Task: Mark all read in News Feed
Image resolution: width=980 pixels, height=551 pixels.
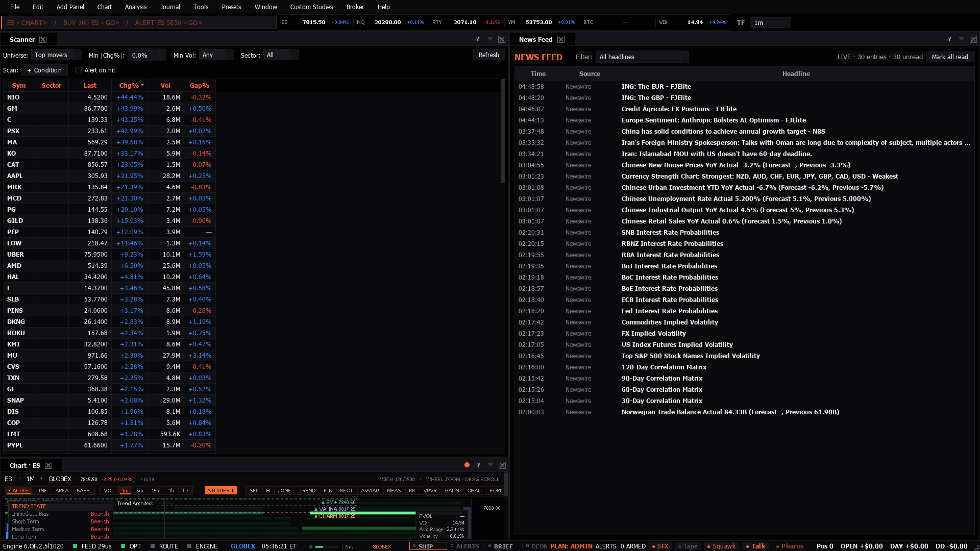Action: 949,57
